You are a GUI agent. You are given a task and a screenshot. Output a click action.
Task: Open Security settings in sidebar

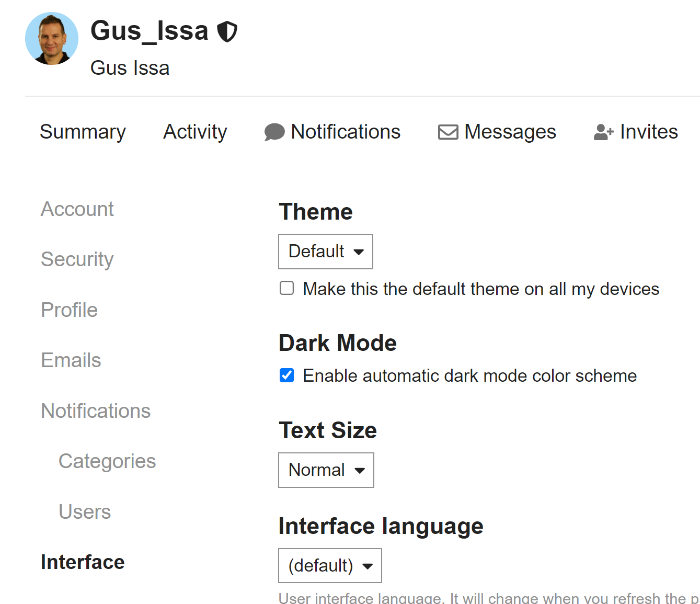click(x=77, y=259)
